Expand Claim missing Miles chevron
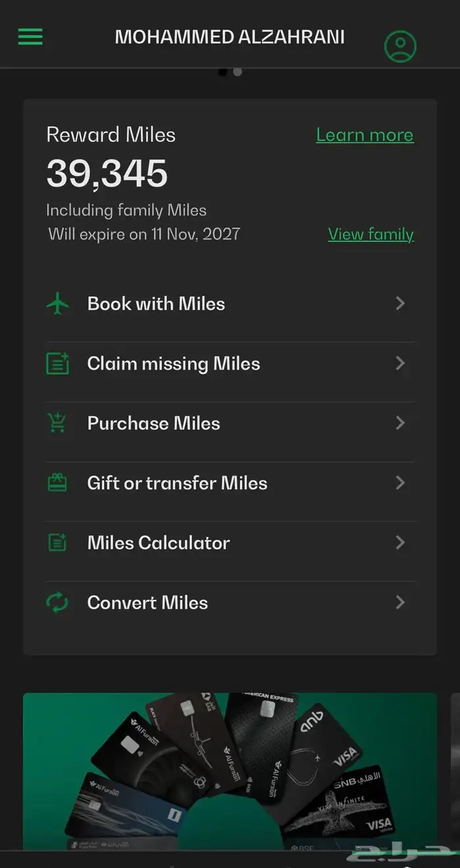This screenshot has width=460, height=868. pyautogui.click(x=400, y=364)
